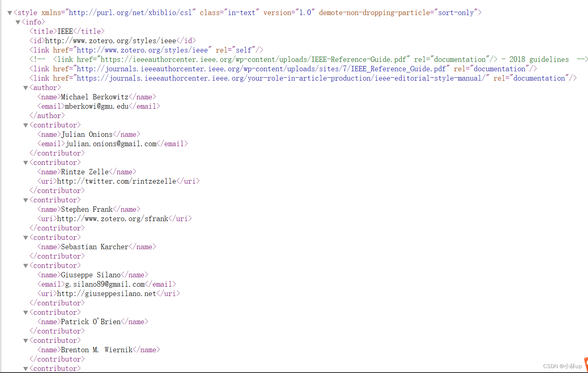This screenshot has height=373, width=588.
Task: Click the closing </author> tag
Action: (47, 116)
